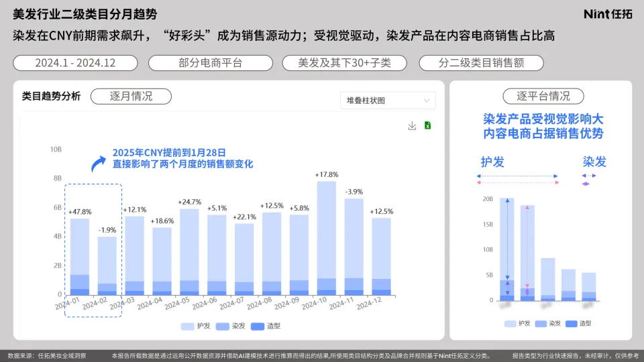
Task: Click the +18.6% growth label
Action: coord(162,221)
